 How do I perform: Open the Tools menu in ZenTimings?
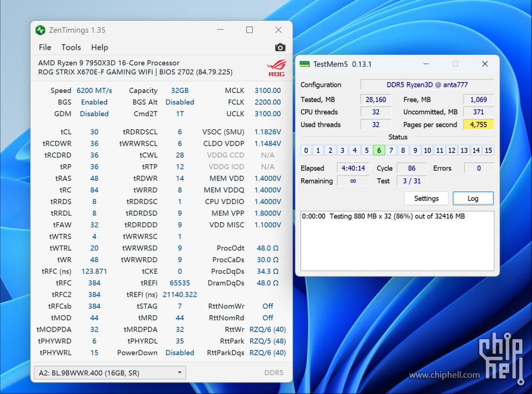pyautogui.click(x=71, y=47)
